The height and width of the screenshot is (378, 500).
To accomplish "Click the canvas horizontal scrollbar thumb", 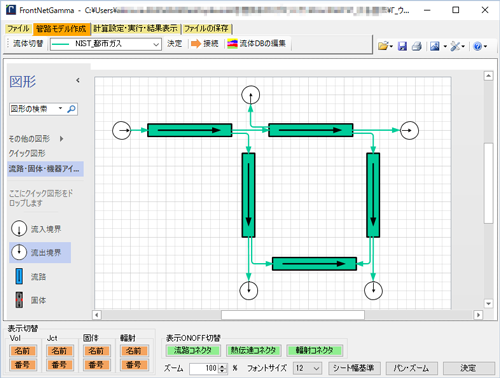I will 293,315.
